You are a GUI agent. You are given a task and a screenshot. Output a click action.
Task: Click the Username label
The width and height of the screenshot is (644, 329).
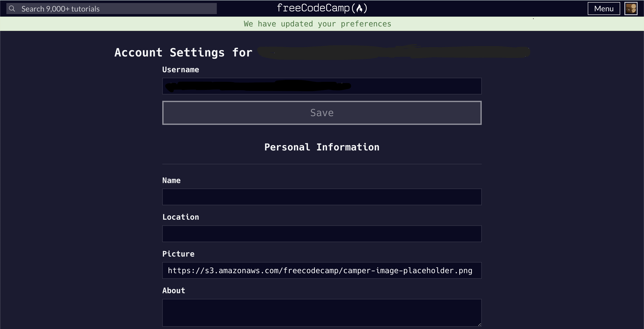181,69
